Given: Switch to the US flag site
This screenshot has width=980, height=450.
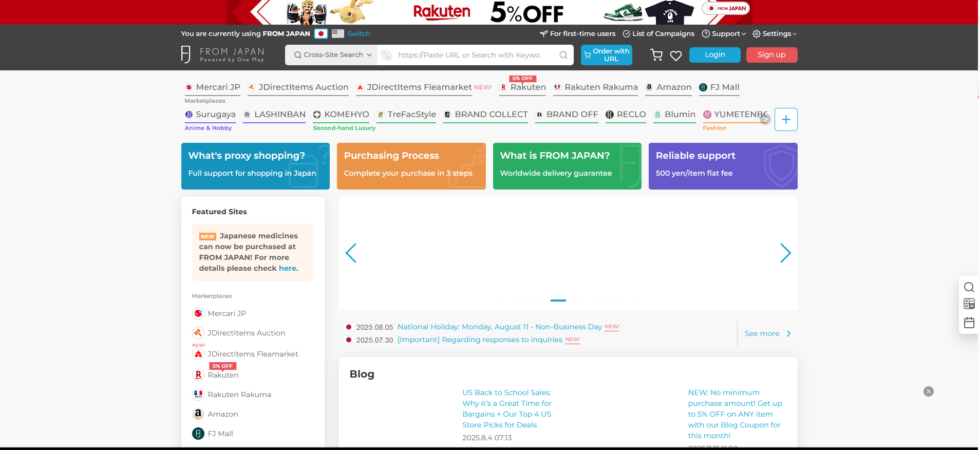Looking at the screenshot, I should (337, 34).
